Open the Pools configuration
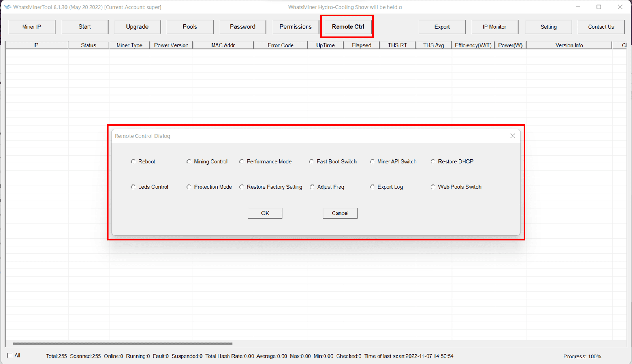This screenshot has width=632, height=364. pyautogui.click(x=190, y=27)
